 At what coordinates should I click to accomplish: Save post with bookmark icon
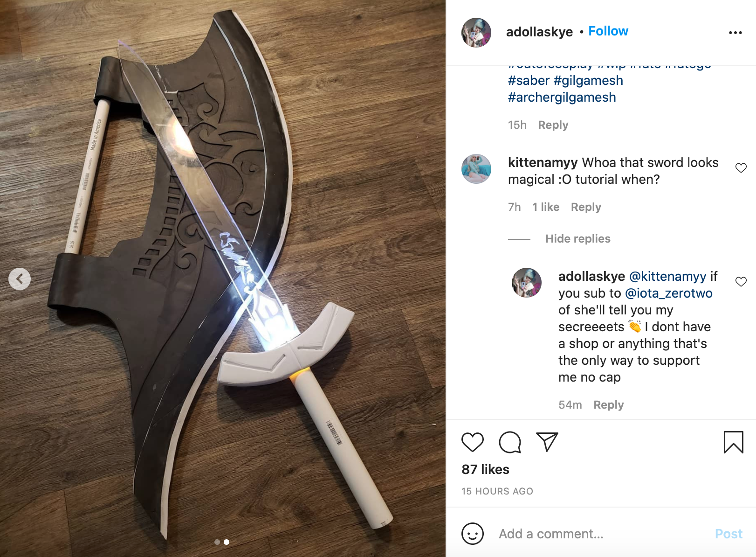pyautogui.click(x=734, y=442)
